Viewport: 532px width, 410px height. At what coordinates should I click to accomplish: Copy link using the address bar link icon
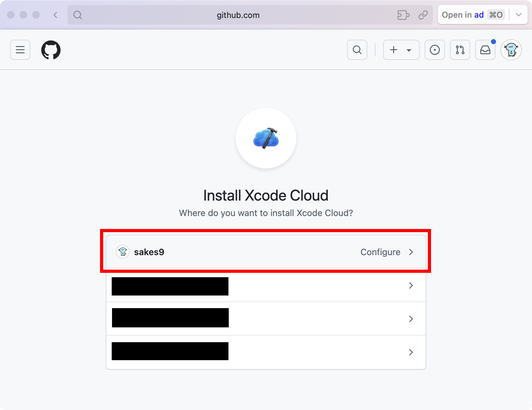pyautogui.click(x=423, y=15)
